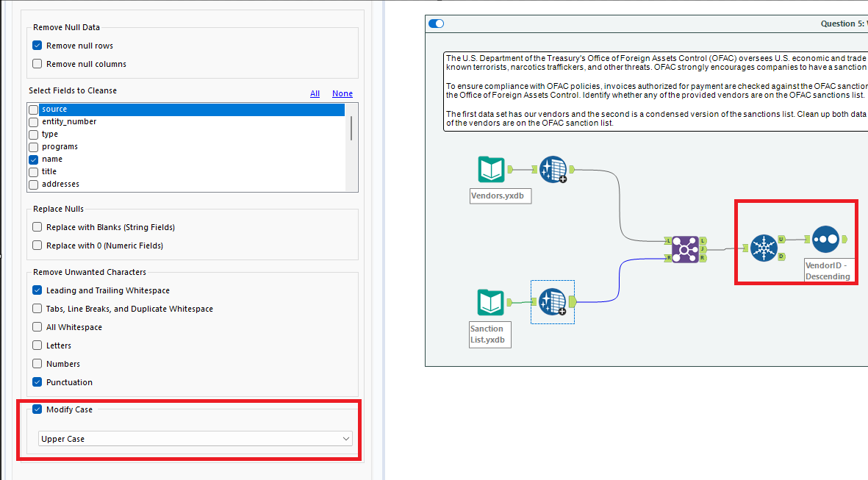Enable Remove null columns

click(37, 63)
